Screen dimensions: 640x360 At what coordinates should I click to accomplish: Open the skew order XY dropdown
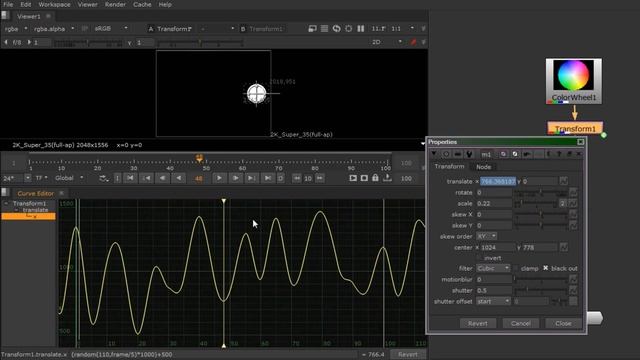[487, 236]
